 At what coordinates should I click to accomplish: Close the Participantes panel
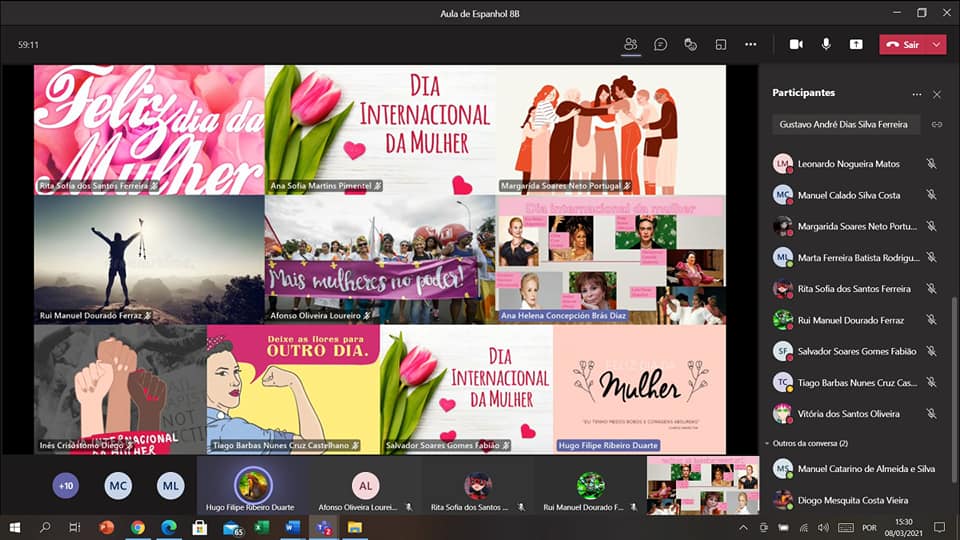click(x=937, y=94)
